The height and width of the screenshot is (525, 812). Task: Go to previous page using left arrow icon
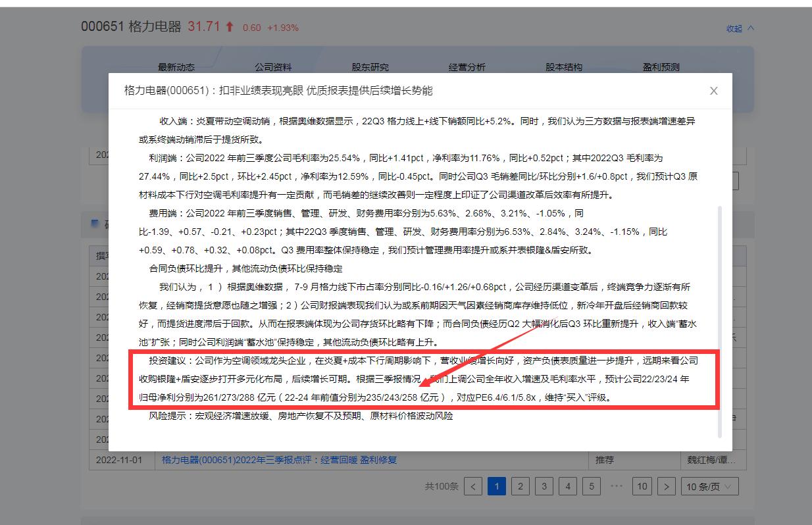472,486
